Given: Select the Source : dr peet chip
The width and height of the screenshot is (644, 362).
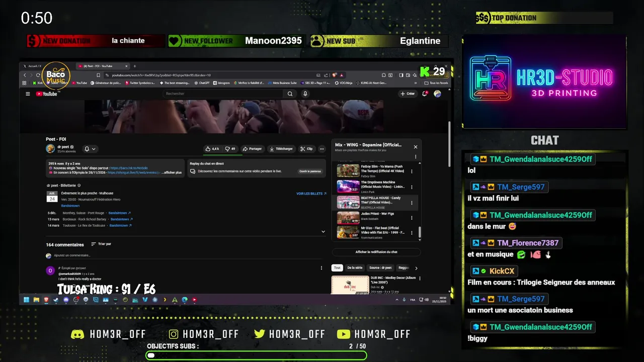Looking at the screenshot, I should tap(380, 268).
